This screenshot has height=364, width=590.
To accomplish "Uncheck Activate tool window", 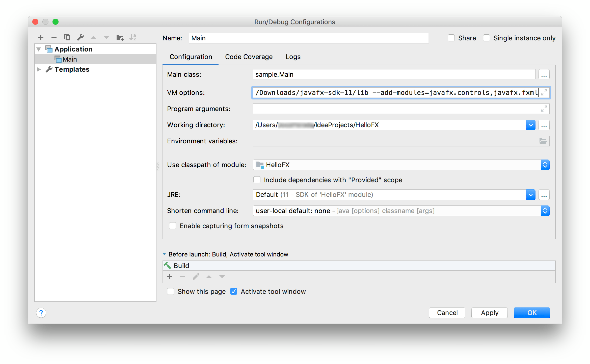I will 234,292.
